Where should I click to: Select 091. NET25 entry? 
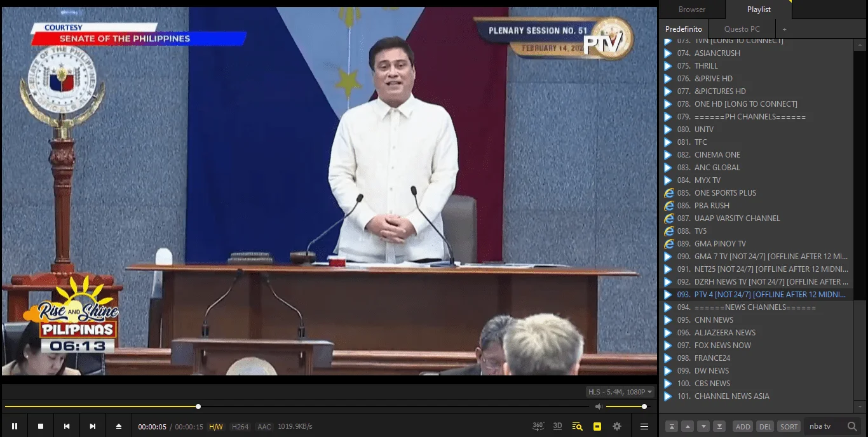(x=756, y=269)
